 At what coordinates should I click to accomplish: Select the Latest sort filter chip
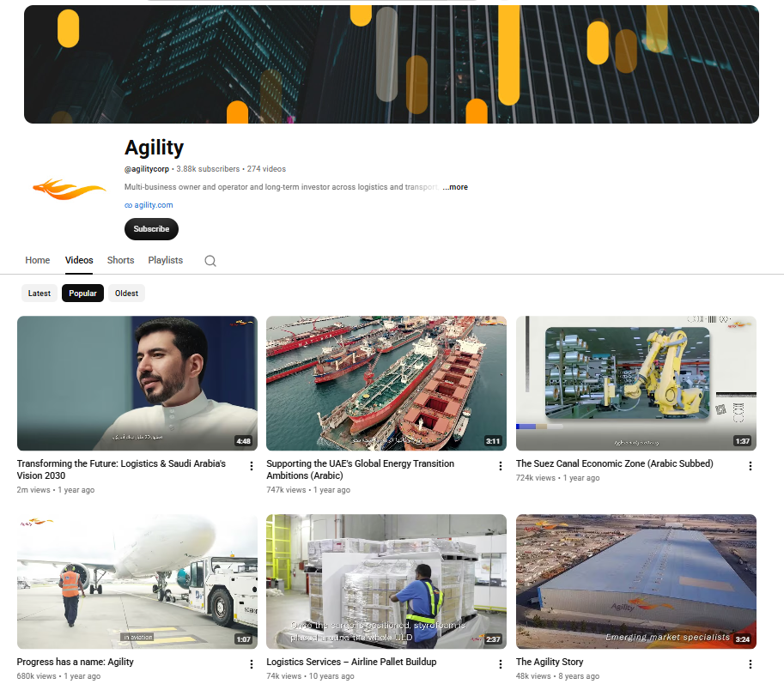pyautogui.click(x=39, y=294)
